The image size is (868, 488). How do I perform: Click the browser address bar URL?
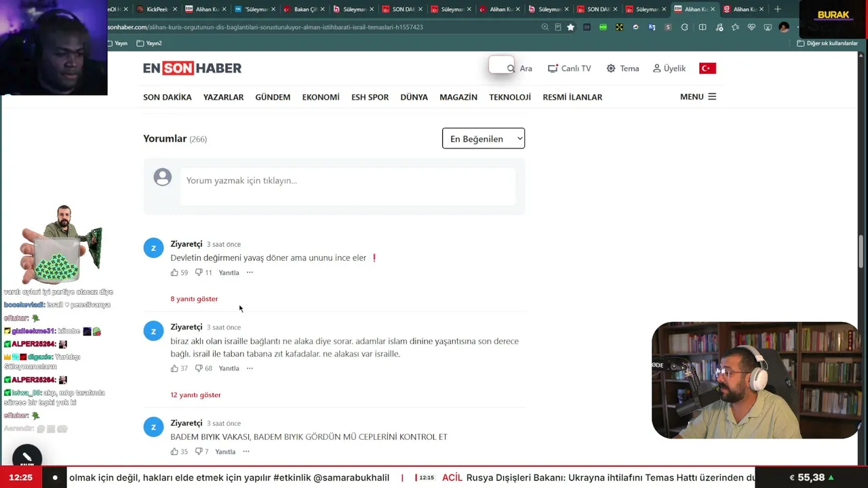265,27
